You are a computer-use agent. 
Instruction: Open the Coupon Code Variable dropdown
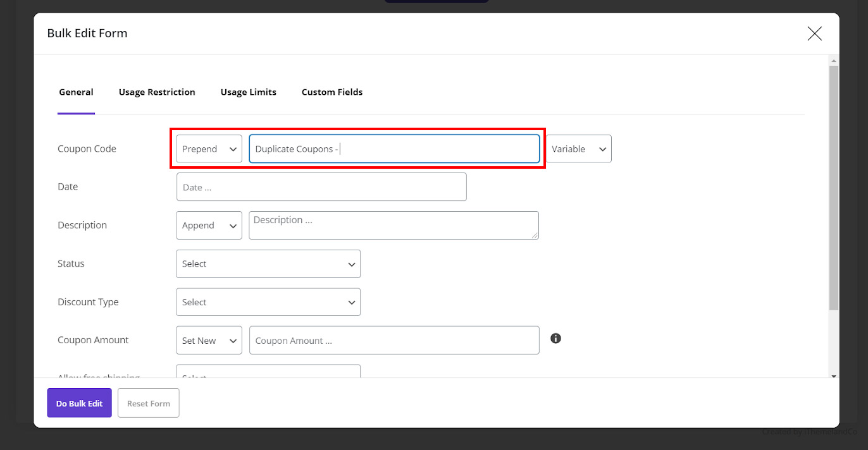click(x=579, y=149)
